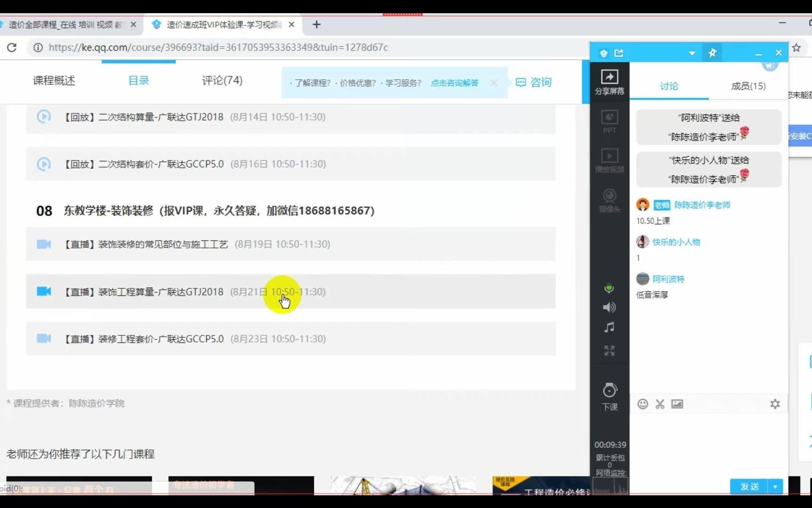Click the play icon beside 二次结构套价

click(44, 164)
